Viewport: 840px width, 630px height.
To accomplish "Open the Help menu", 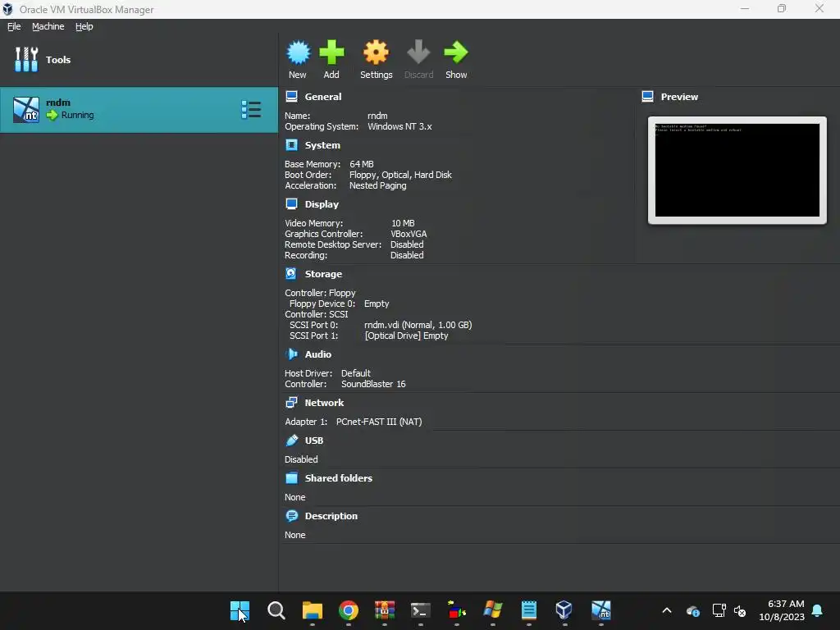I will point(84,26).
